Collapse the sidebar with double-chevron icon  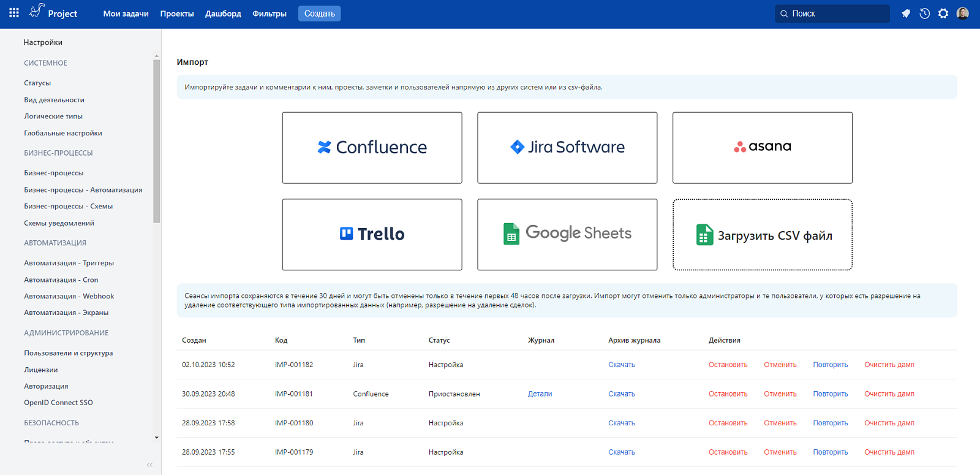[150, 465]
